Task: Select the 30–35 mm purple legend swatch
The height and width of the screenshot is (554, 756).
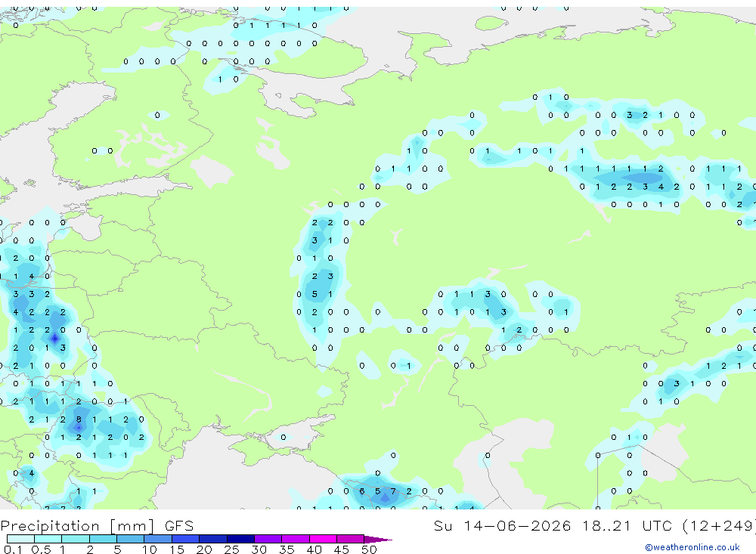Action: click(268, 539)
